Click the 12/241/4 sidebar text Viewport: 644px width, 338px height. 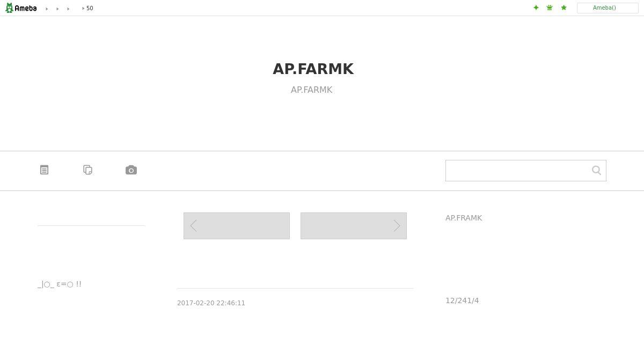462,300
